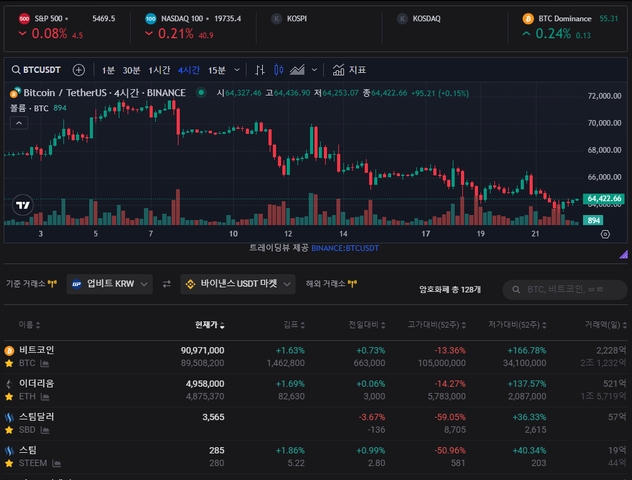Focus the coin search input field

(x=565, y=289)
